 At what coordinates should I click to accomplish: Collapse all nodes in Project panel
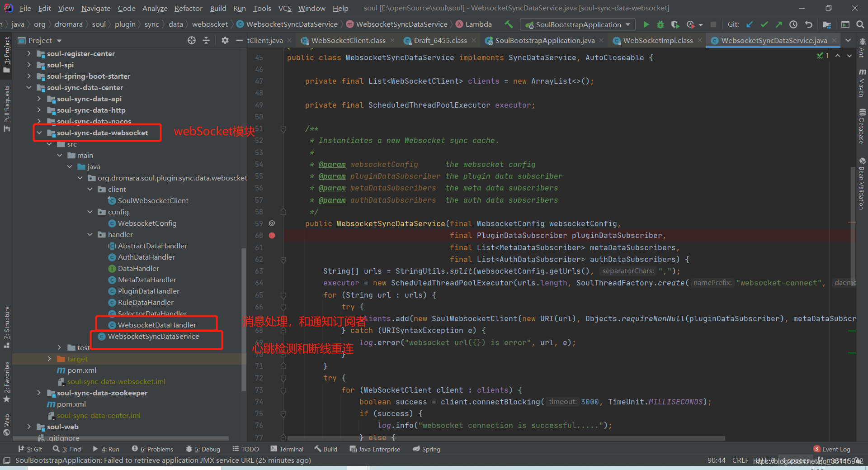click(x=206, y=40)
